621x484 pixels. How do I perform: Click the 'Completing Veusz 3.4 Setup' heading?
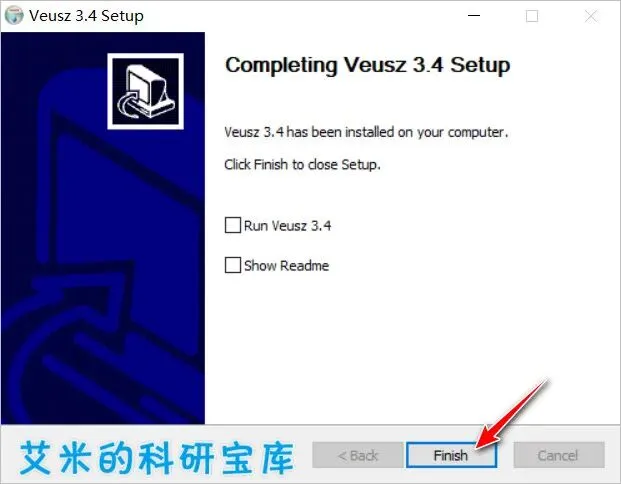(x=368, y=65)
